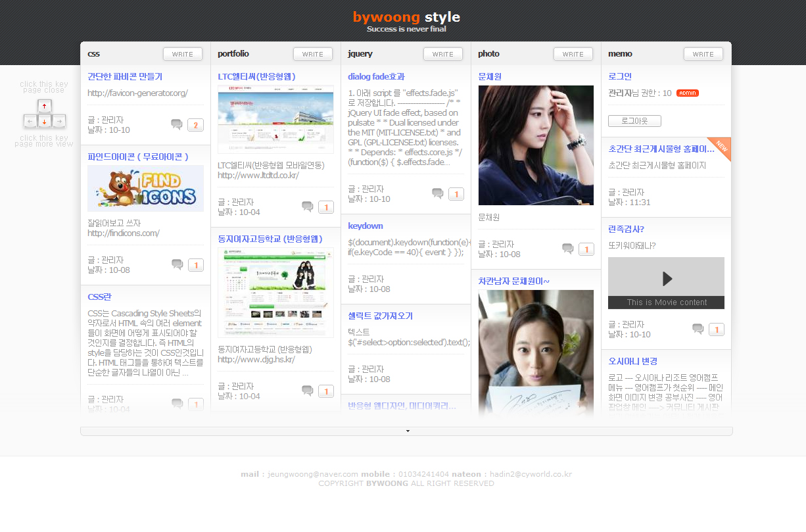Click comment bubble icon on dialog fade post
Screen dimensions: 806x532
[437, 193]
